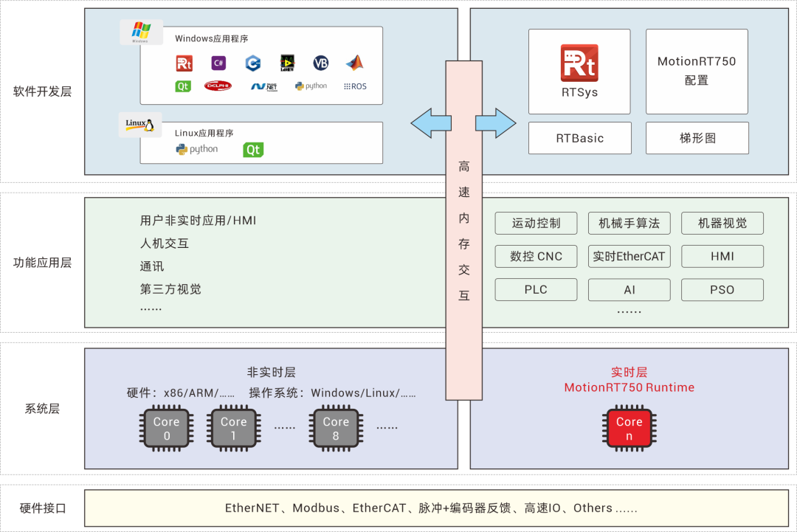Click the Delphi icon

tap(218, 86)
